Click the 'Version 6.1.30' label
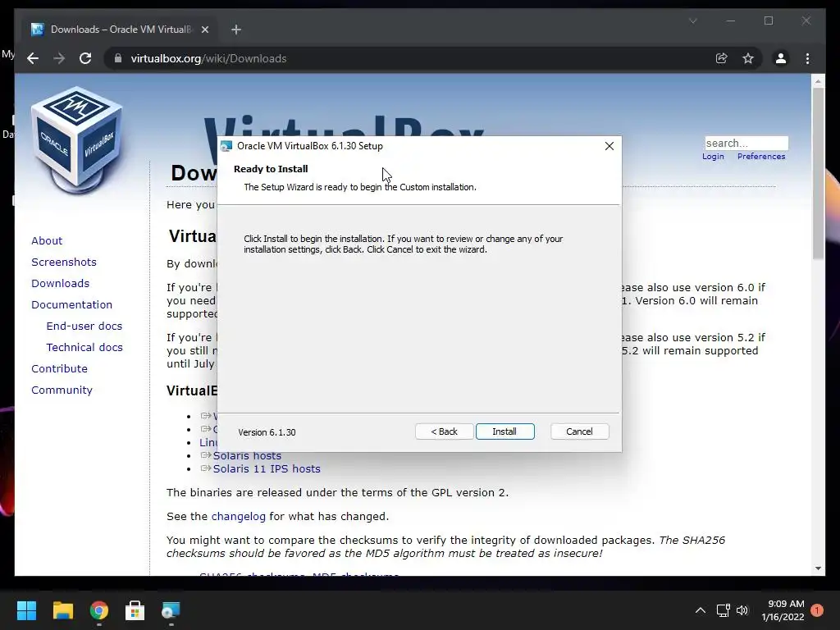This screenshot has width=840, height=630. (267, 432)
